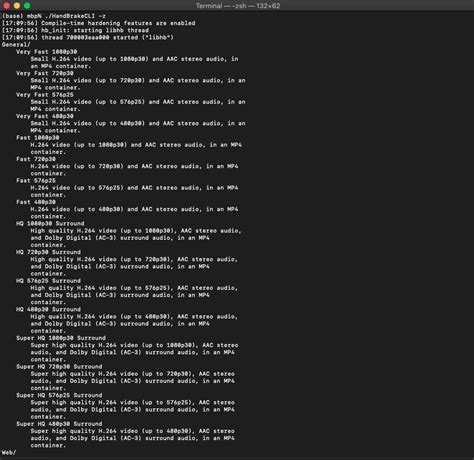Click the 'HQ 480p30 Surround' preset name
The width and height of the screenshot is (474, 460).
click(x=48, y=309)
